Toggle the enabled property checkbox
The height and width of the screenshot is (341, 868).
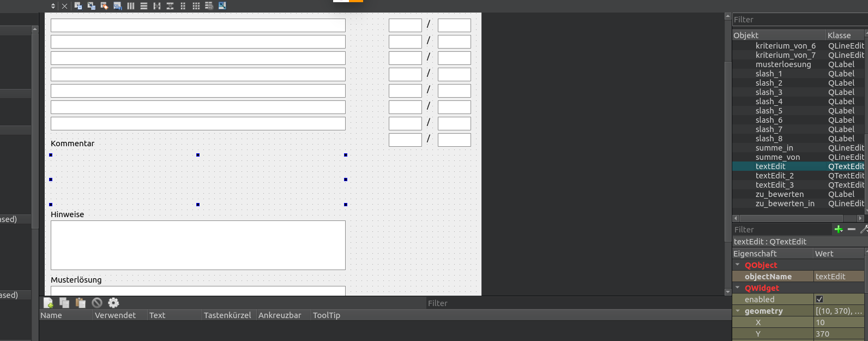point(819,300)
